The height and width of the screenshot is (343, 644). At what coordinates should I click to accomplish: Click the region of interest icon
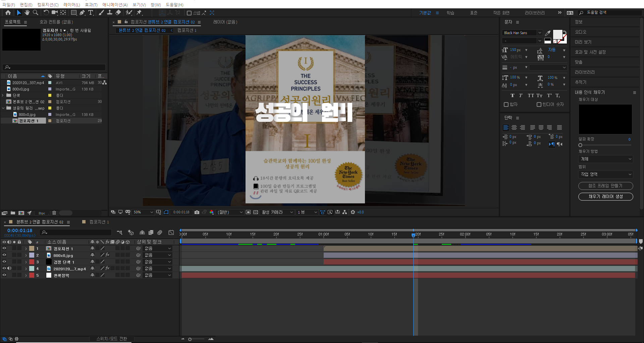(x=248, y=212)
